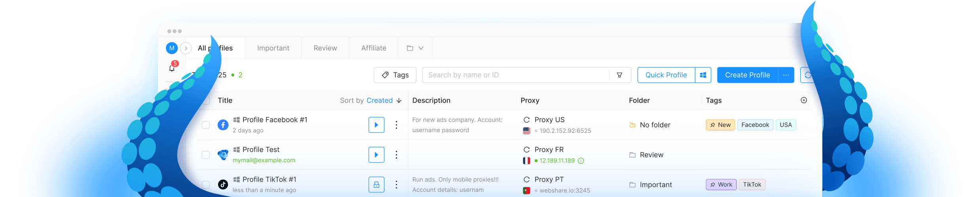
Task: Click the lock icon for Profile TikTok #1
Action: [376, 185]
